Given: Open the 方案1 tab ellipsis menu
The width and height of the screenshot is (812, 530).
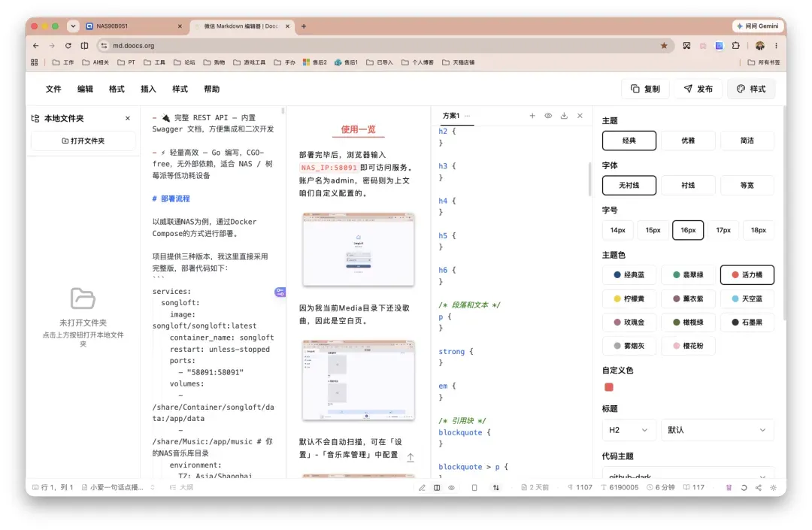Looking at the screenshot, I should pyautogui.click(x=467, y=116).
